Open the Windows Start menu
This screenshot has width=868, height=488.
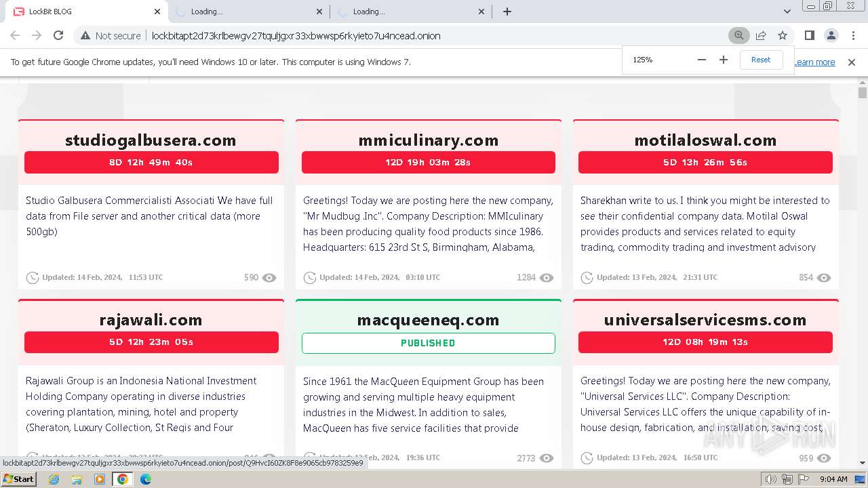(19, 479)
